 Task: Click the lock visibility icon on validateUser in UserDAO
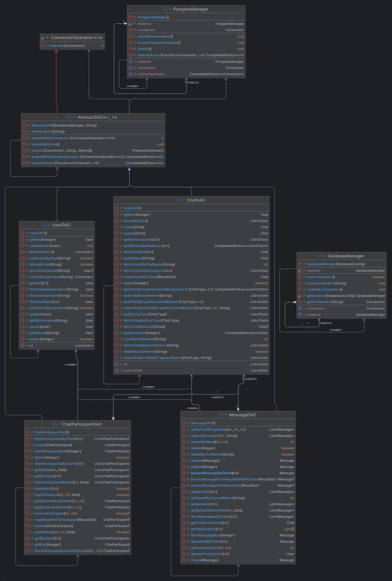click(26, 246)
